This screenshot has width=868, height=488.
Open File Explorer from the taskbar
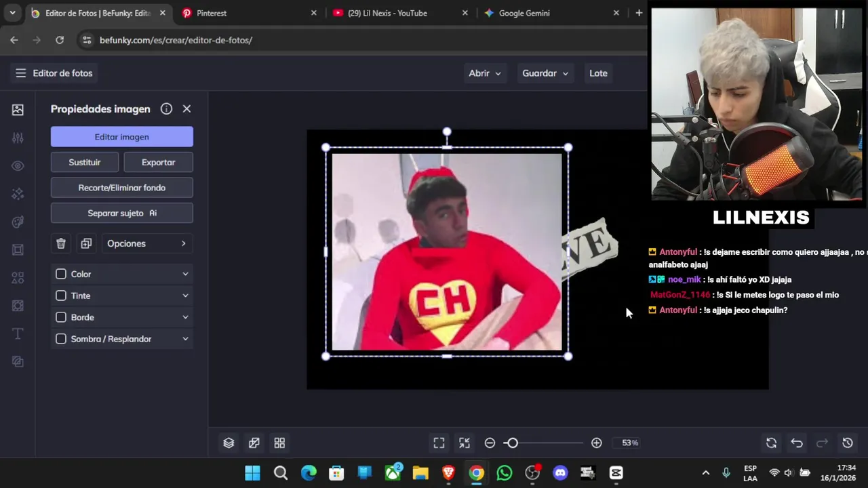click(420, 472)
